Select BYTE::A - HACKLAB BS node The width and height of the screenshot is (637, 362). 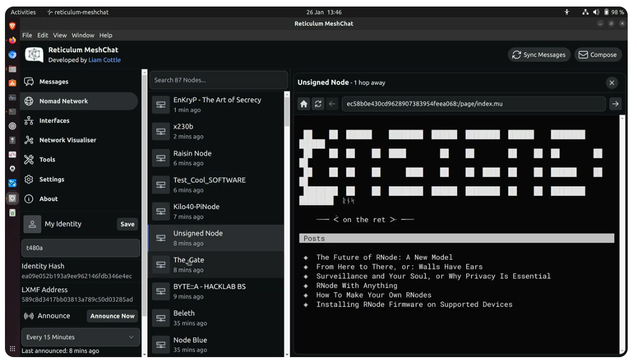tap(217, 291)
